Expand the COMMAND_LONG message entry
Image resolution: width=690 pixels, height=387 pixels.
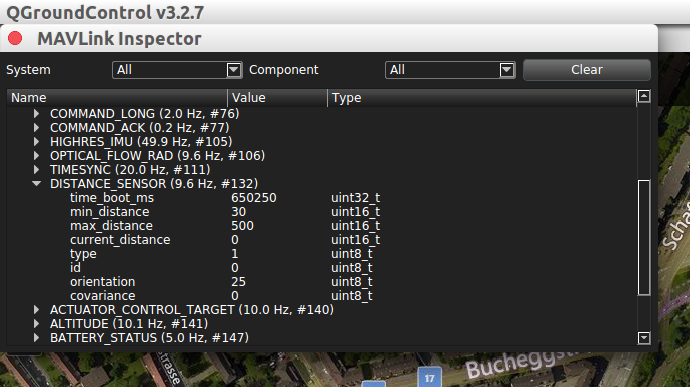tap(37, 114)
